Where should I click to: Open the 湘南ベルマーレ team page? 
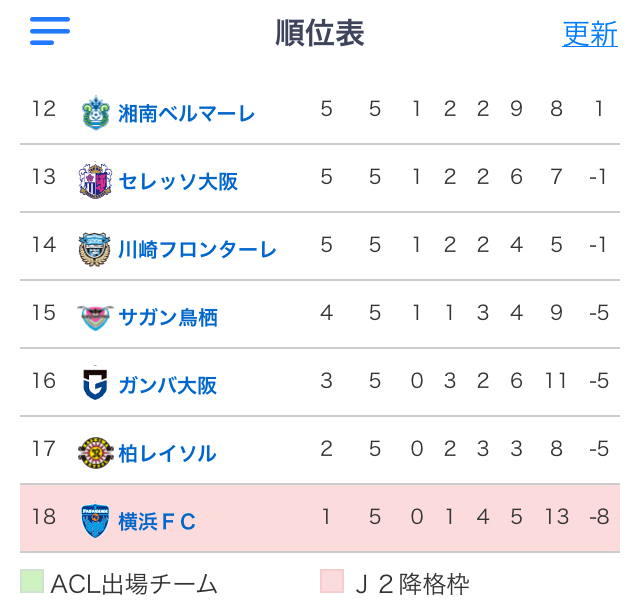(187, 113)
